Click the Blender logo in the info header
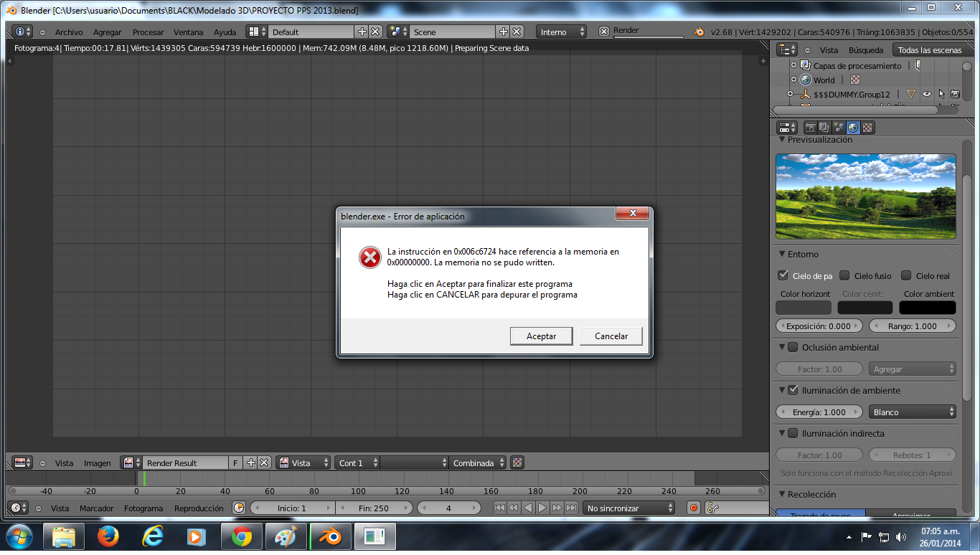This screenshot has width=980, height=555. pyautogui.click(x=699, y=32)
